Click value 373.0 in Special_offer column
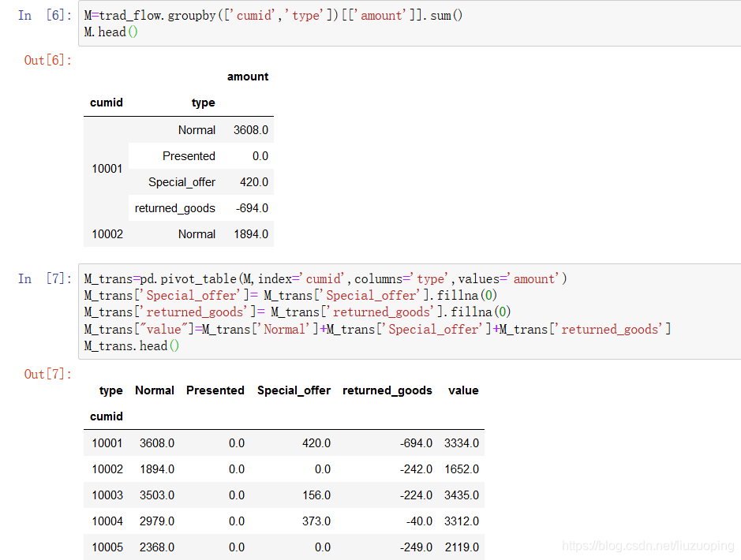This screenshot has width=741, height=560. click(x=316, y=521)
